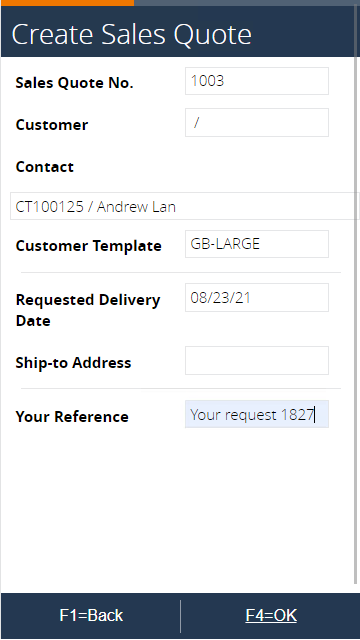
Task: Click the Sales Quote No. label
Action: click(75, 83)
